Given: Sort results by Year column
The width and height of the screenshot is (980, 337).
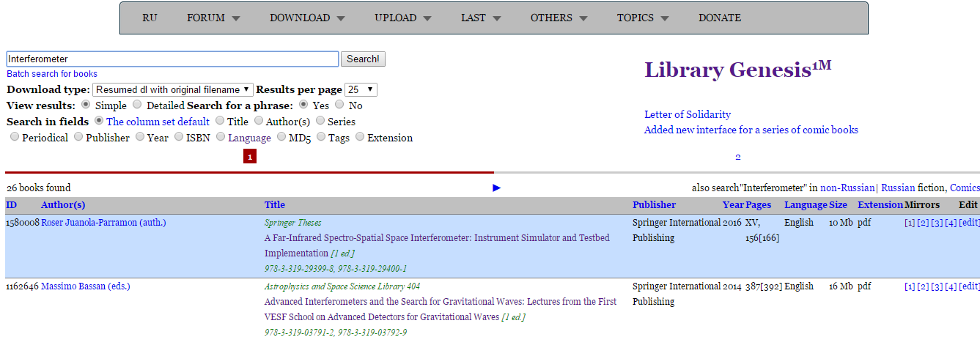Looking at the screenshot, I should [733, 205].
